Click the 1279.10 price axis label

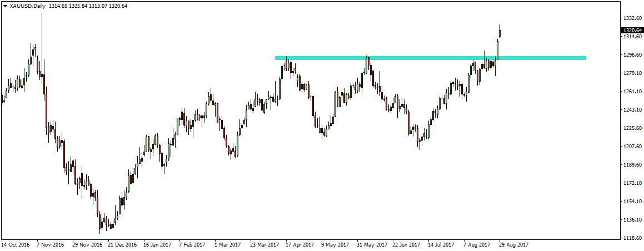(632, 73)
